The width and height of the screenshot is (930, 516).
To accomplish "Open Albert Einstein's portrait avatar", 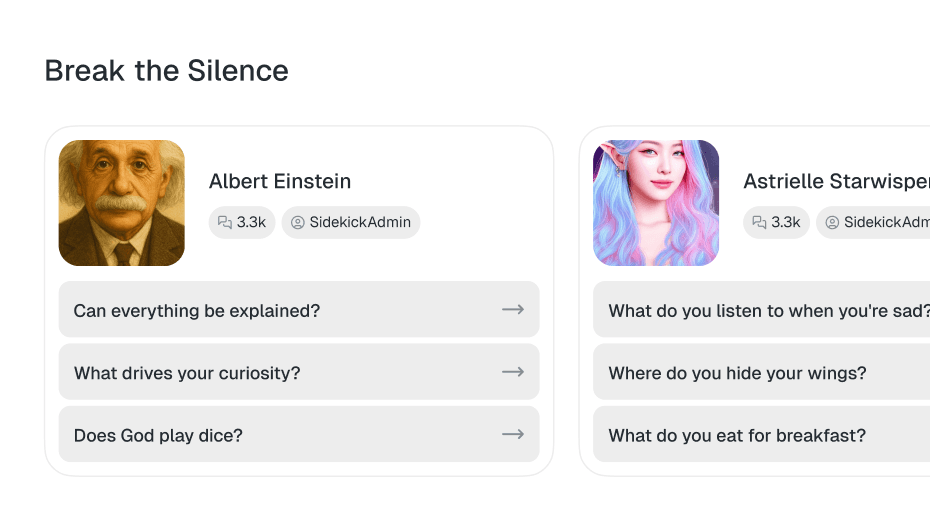I will (122, 203).
